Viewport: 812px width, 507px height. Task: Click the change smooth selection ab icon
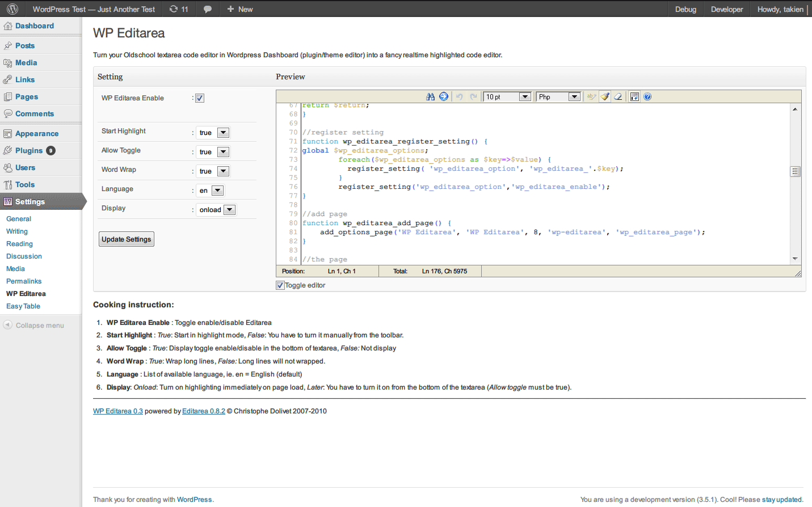tap(592, 97)
